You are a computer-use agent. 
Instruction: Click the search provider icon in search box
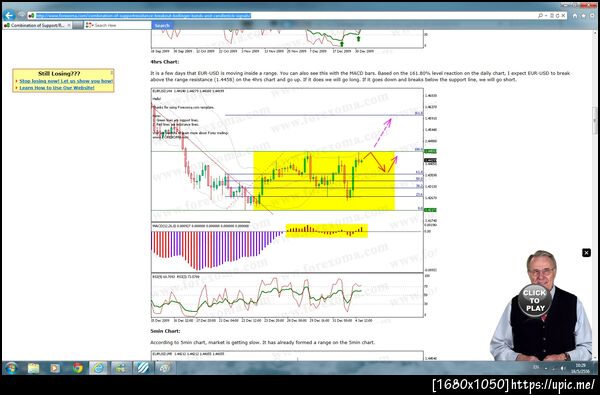[89, 25]
